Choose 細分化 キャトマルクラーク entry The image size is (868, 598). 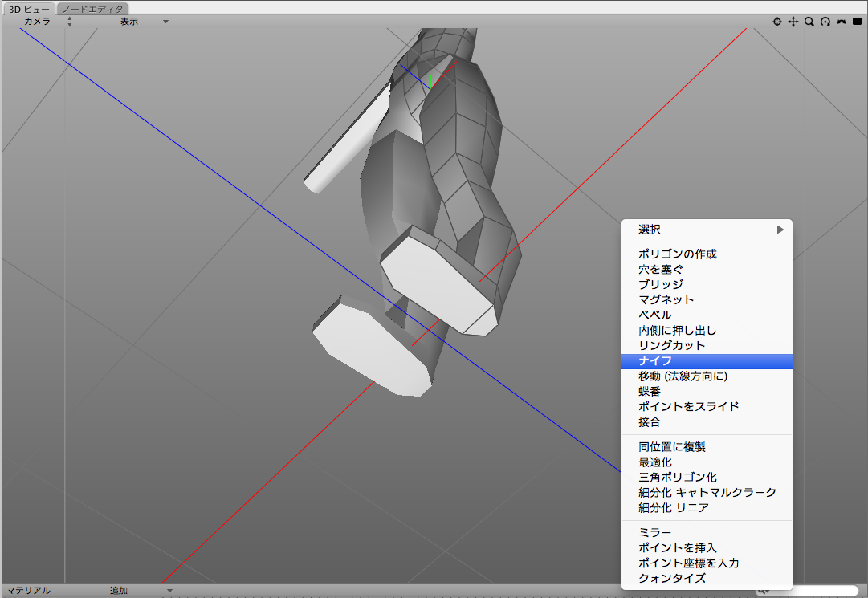pos(707,492)
